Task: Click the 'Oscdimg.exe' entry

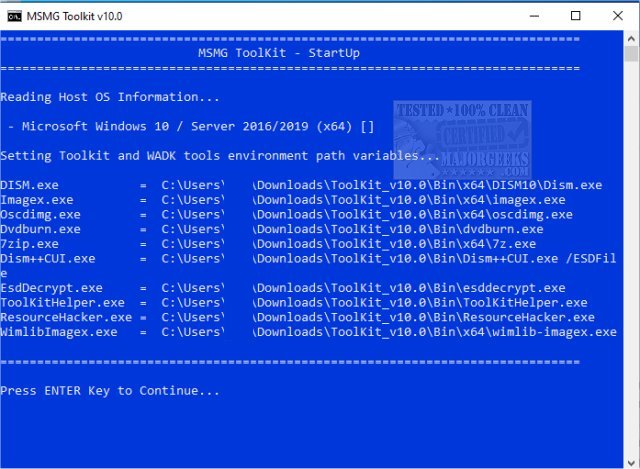Action: 40,215
